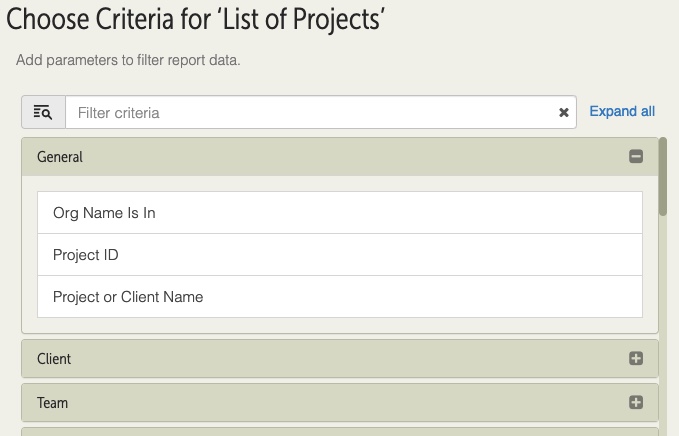Open the Client section header
679x436 pixels.
click(340, 358)
